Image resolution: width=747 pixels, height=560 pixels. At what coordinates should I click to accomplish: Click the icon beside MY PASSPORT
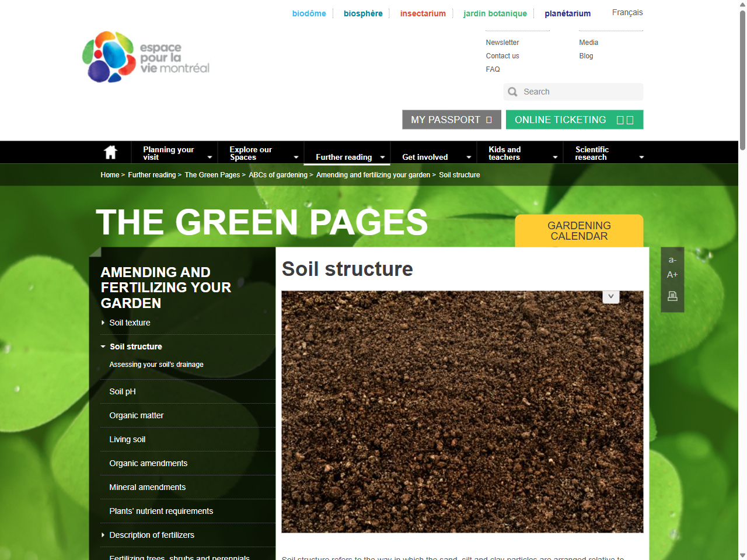(x=489, y=120)
